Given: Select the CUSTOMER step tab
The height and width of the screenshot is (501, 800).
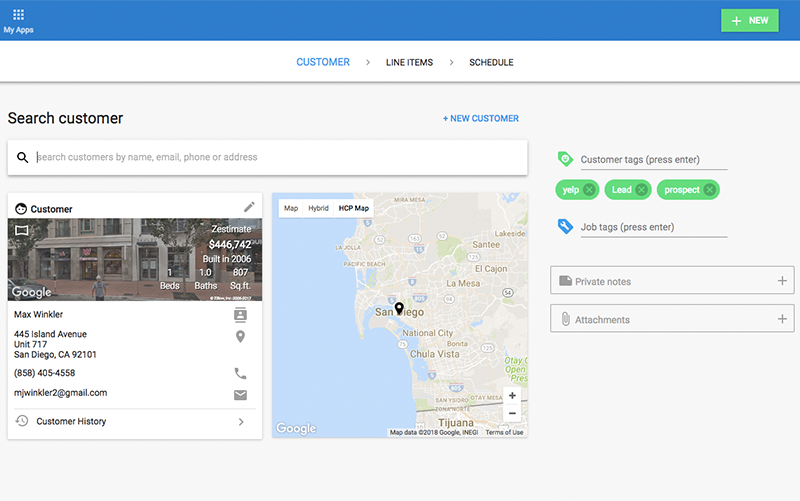Looking at the screenshot, I should point(323,62).
